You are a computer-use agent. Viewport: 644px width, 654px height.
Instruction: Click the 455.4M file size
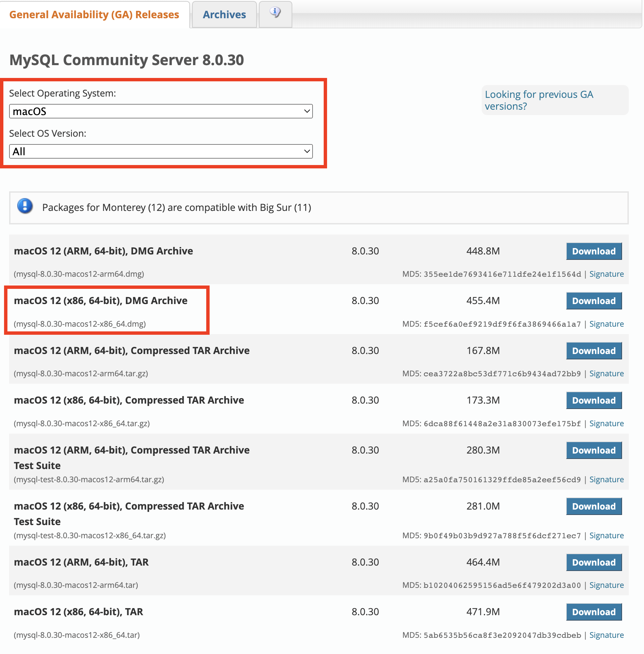coord(483,301)
